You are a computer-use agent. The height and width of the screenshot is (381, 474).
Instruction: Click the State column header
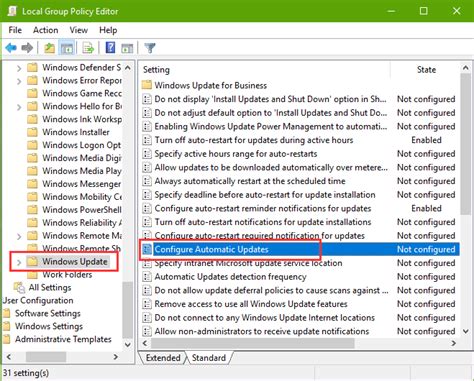coord(426,70)
